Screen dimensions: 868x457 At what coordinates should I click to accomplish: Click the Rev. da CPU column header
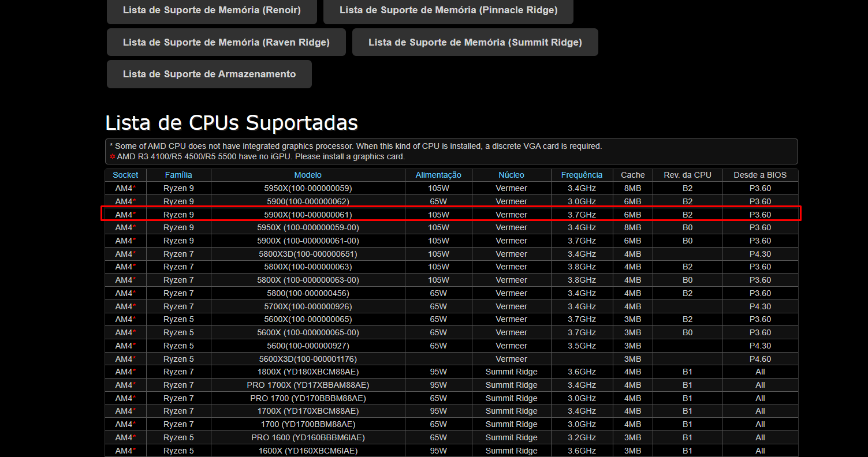tap(687, 175)
